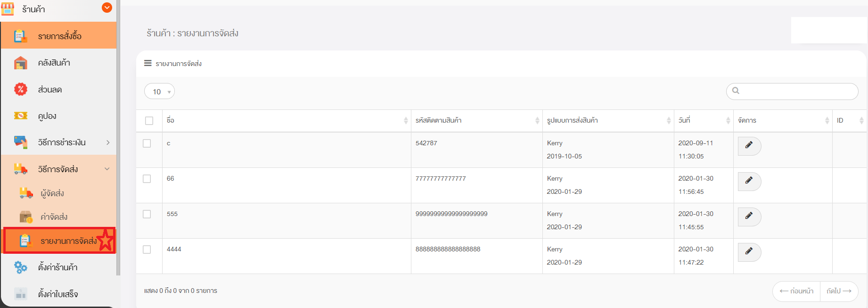Image resolution: width=868 pixels, height=308 pixels.
Task: Click tracking code 77777777777777
Action: (x=441, y=178)
